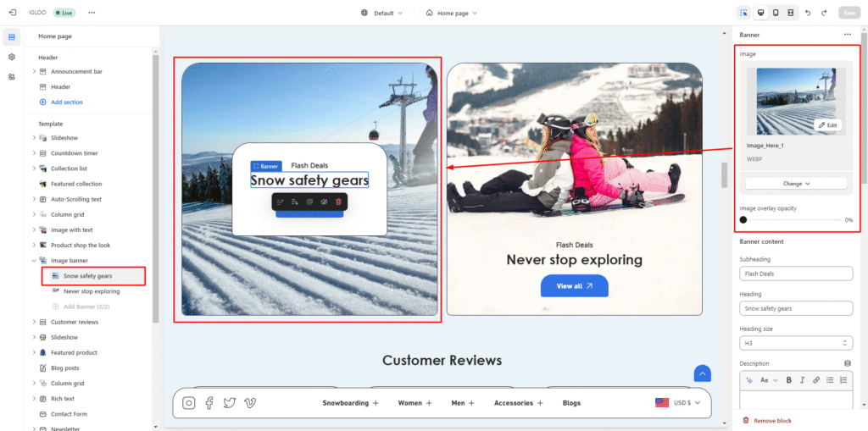Click the red delete icon in floating toolbar
Image resolution: width=868 pixels, height=431 pixels.
click(x=338, y=202)
